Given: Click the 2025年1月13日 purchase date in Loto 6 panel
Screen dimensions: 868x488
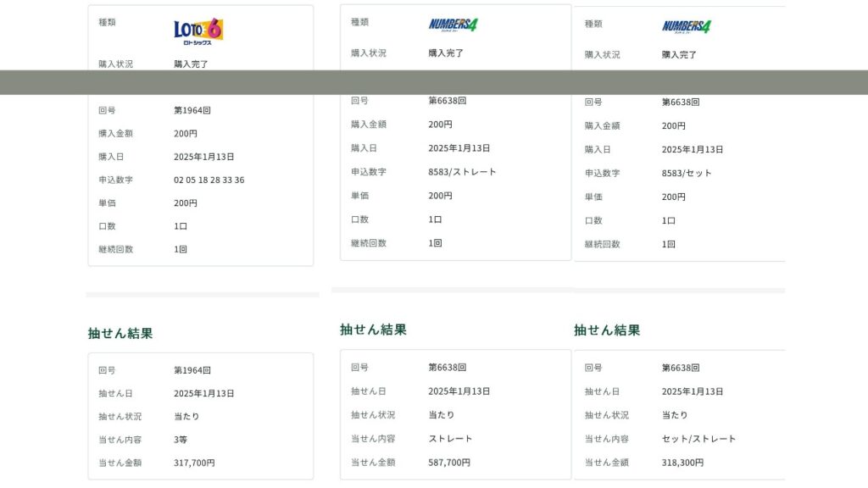Looking at the screenshot, I should pos(203,157).
